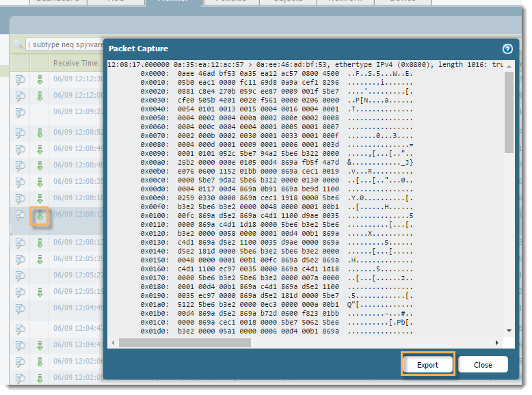Export the packet capture
532x395 pixels.
[x=427, y=365]
